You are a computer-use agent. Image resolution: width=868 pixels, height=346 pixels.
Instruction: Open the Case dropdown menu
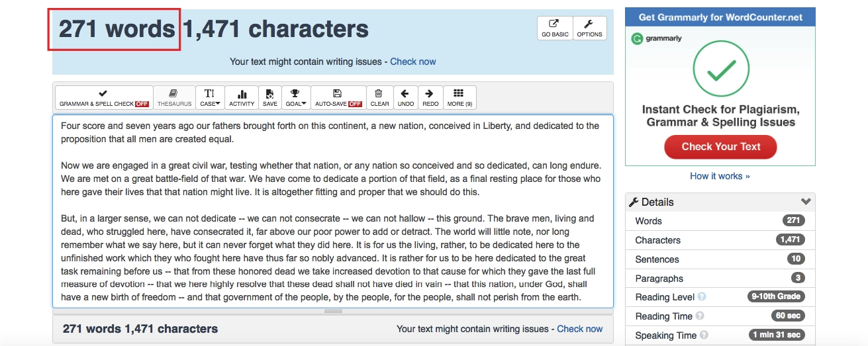click(x=210, y=98)
